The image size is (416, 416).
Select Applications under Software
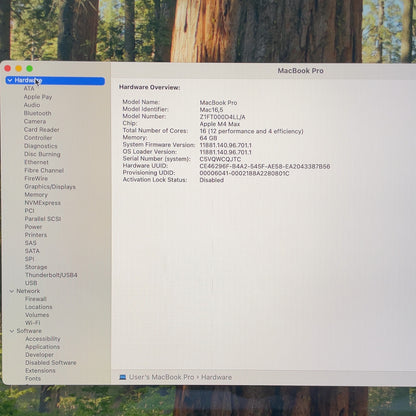43,347
